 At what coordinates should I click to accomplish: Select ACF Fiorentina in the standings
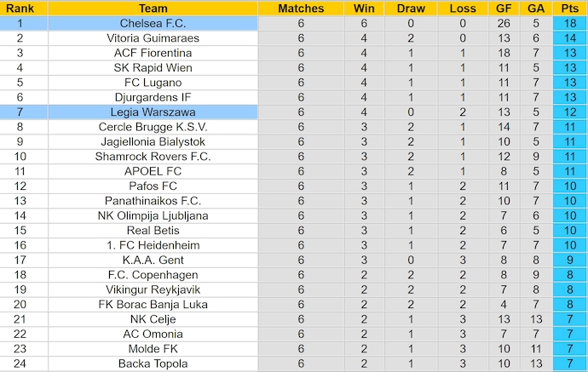(153, 53)
